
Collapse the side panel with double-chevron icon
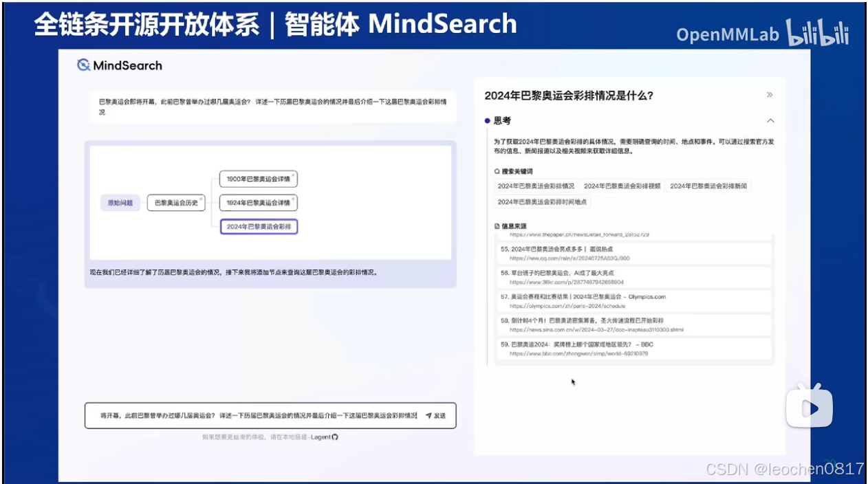click(x=770, y=95)
